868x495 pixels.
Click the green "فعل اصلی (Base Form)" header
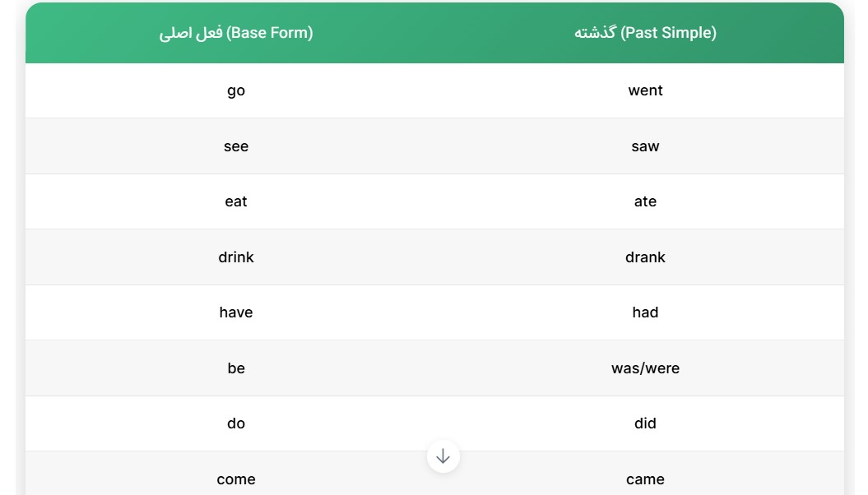coord(235,33)
